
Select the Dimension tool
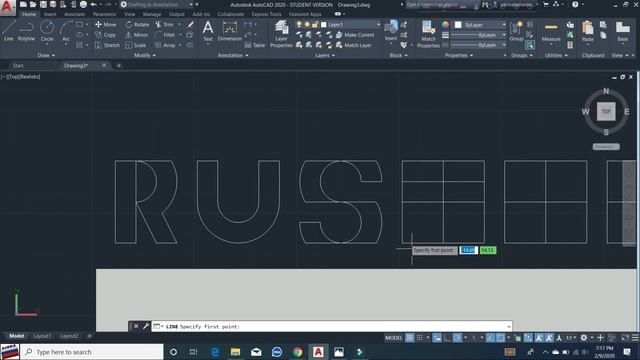coord(230,31)
